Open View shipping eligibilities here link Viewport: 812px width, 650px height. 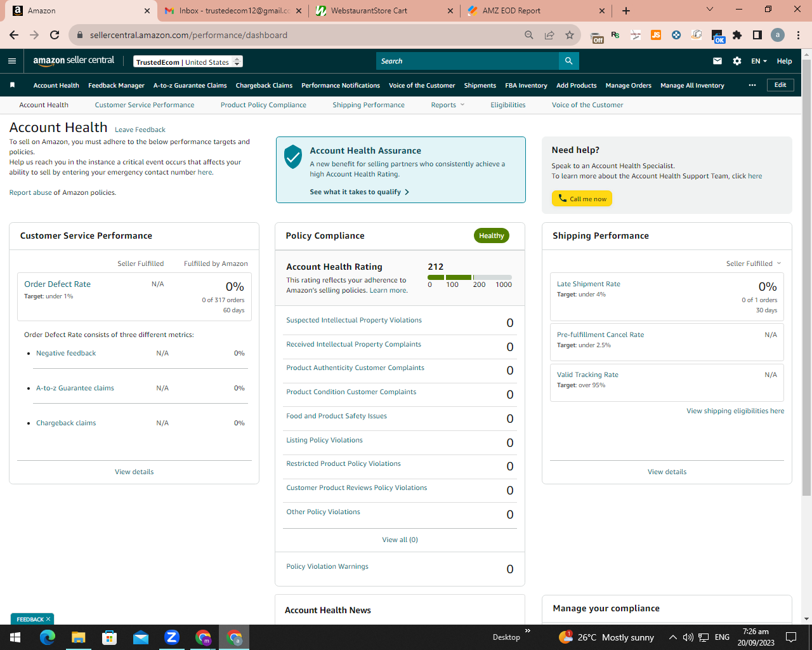735,411
